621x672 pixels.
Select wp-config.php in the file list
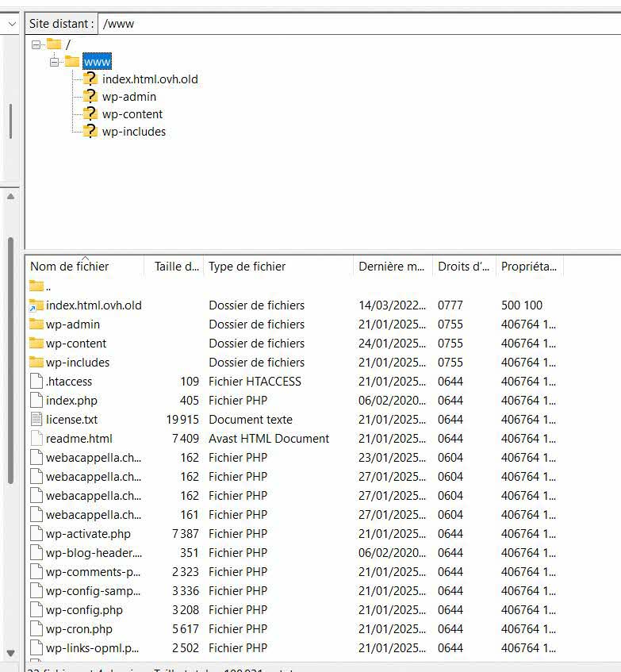[84, 610]
